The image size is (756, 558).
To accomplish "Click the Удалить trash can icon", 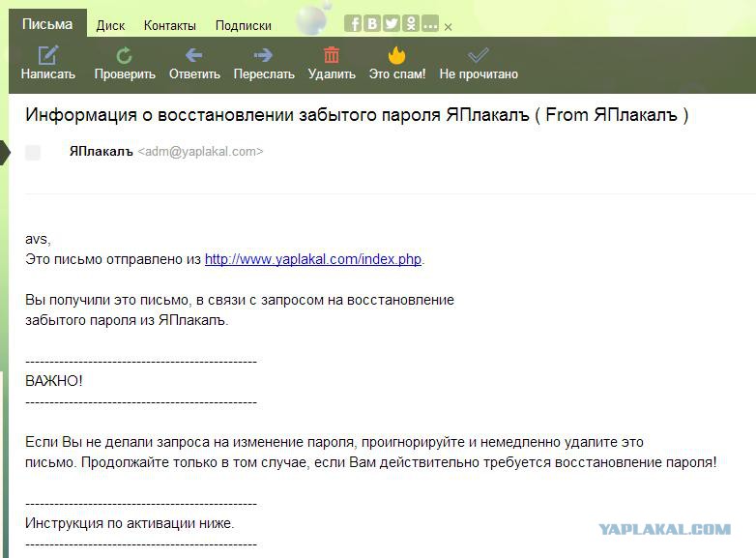I will (x=332, y=54).
